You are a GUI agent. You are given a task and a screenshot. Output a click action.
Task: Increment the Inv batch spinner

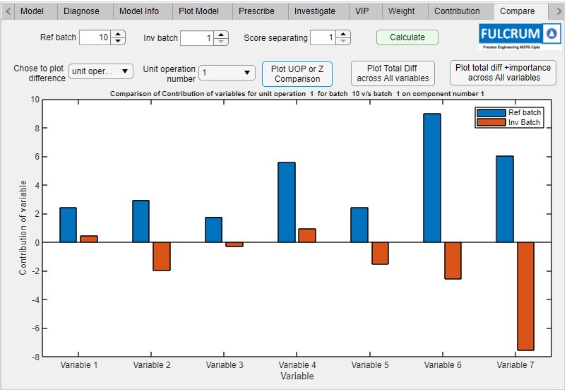(x=221, y=34)
